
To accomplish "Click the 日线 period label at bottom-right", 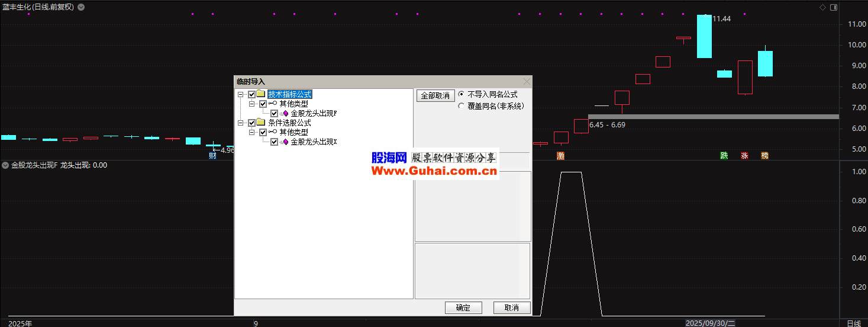I will click(853, 323).
